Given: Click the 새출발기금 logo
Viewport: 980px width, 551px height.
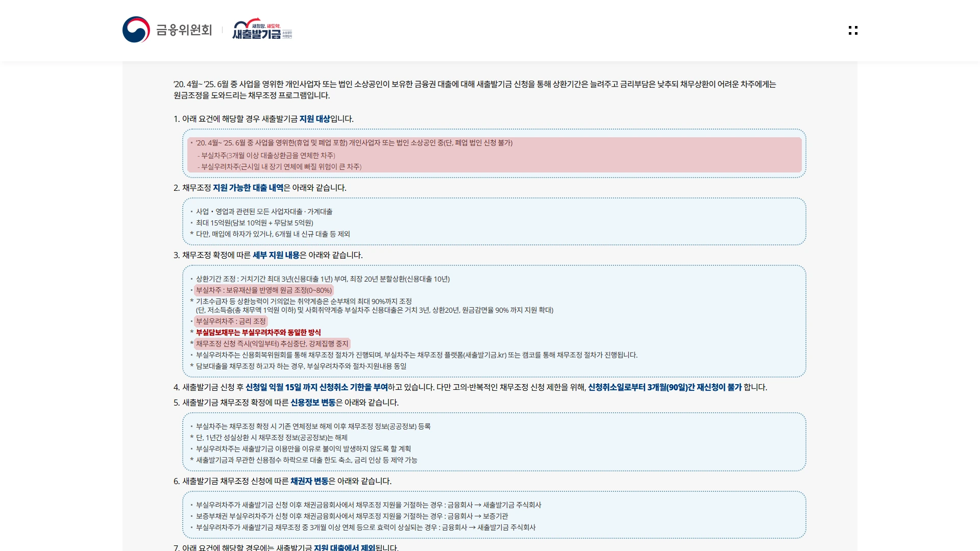Looking at the screenshot, I should point(262,29).
